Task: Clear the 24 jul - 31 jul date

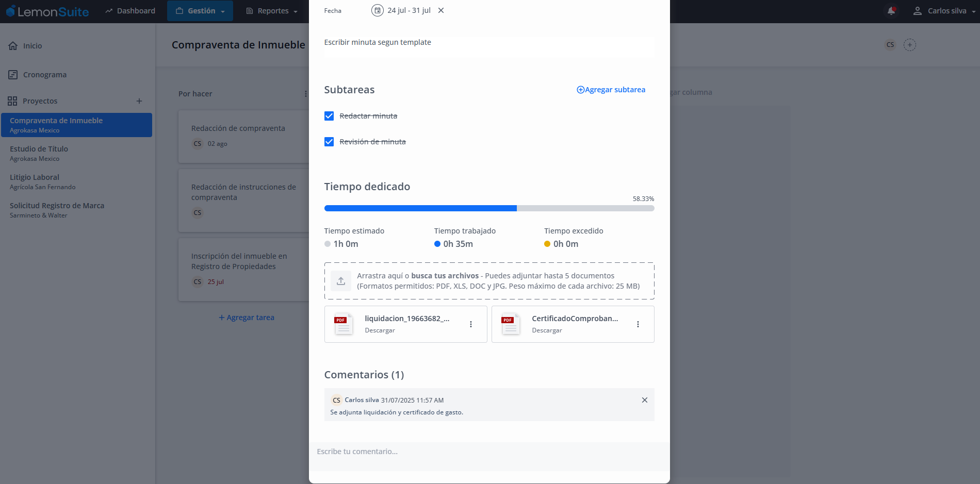Action: pos(441,10)
